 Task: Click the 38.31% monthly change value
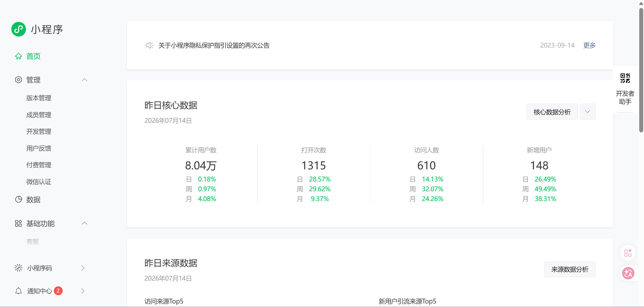coord(545,199)
